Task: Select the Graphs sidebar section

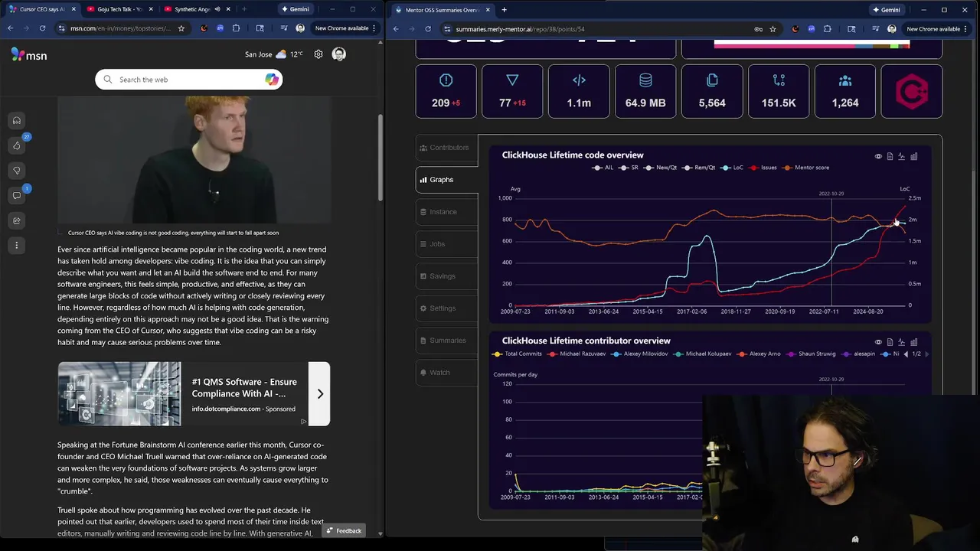Action: click(446, 180)
